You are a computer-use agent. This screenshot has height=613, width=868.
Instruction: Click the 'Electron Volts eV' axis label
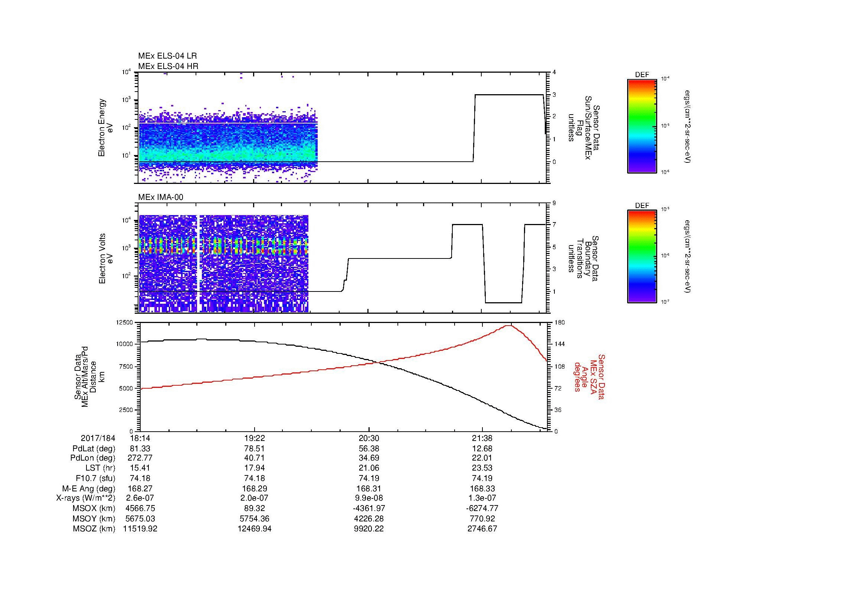[x=105, y=258]
